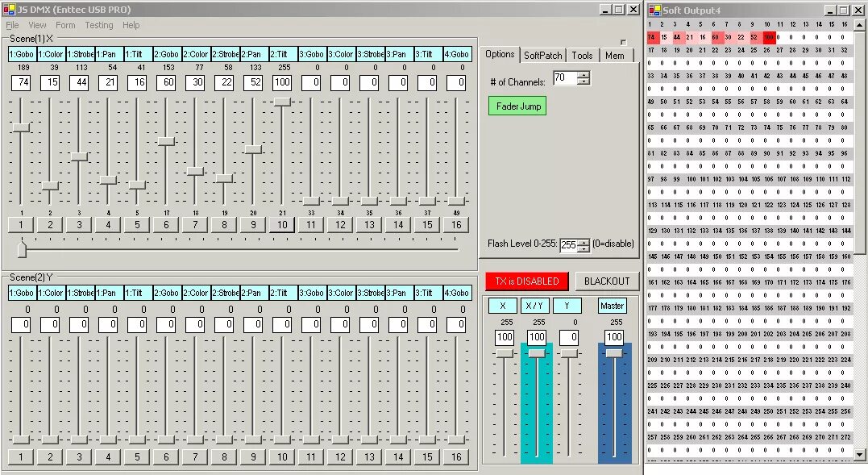Click small checkbox above the Mem tab

(x=623, y=42)
